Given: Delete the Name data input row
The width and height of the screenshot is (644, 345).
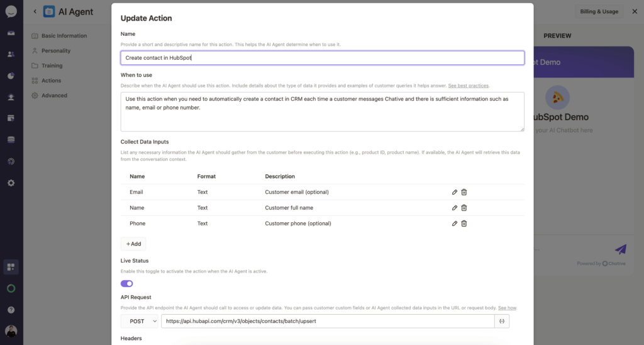Looking at the screenshot, I should point(464,208).
